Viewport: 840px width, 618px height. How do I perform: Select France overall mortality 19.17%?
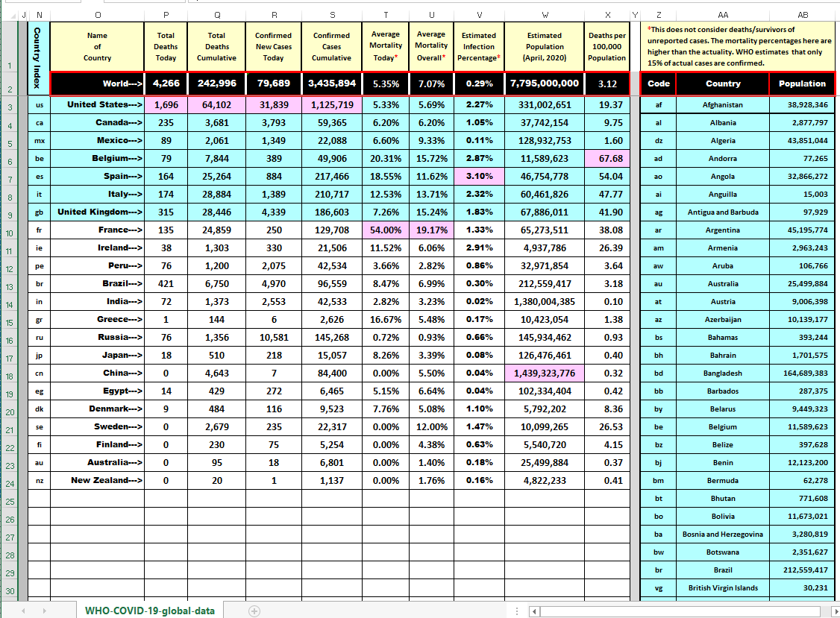coord(431,230)
